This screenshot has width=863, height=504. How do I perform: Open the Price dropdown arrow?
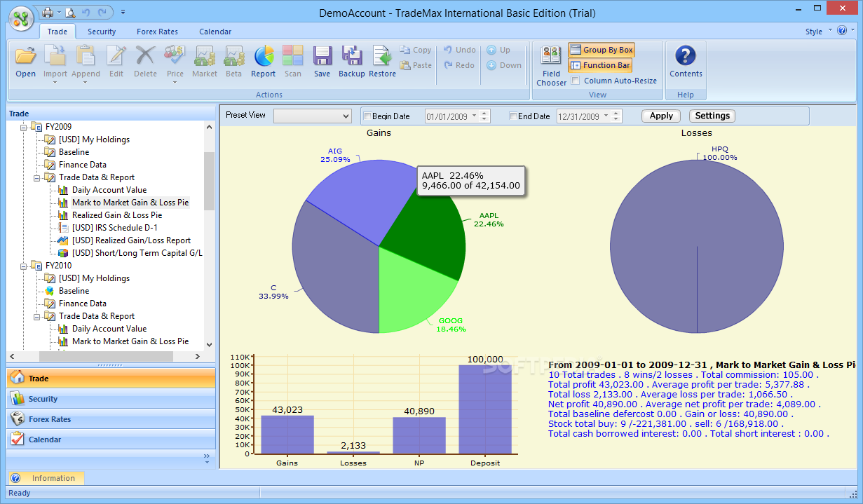coord(175,83)
